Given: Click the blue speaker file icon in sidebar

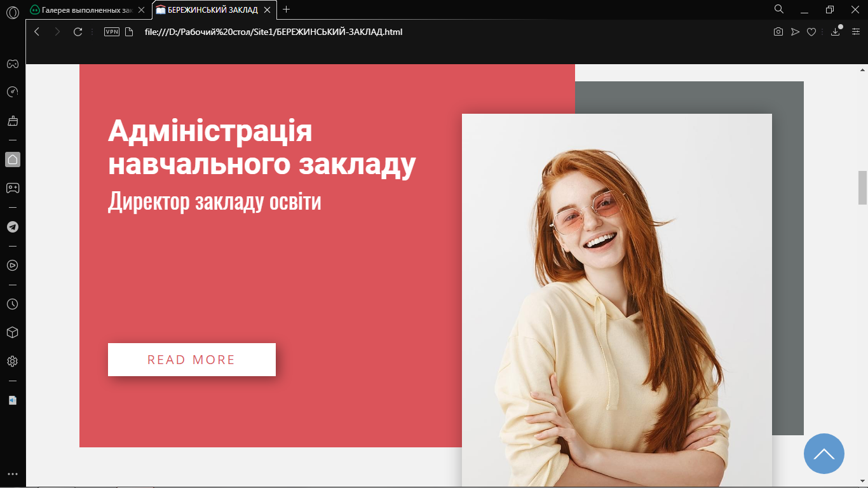Looking at the screenshot, I should click(x=12, y=400).
